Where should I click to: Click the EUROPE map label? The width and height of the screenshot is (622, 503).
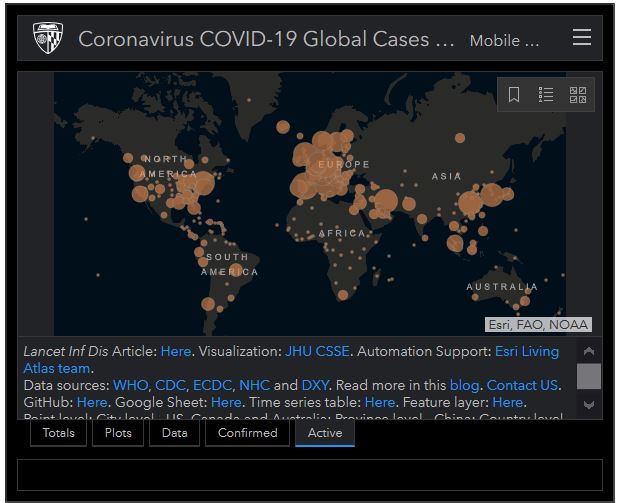click(x=344, y=164)
